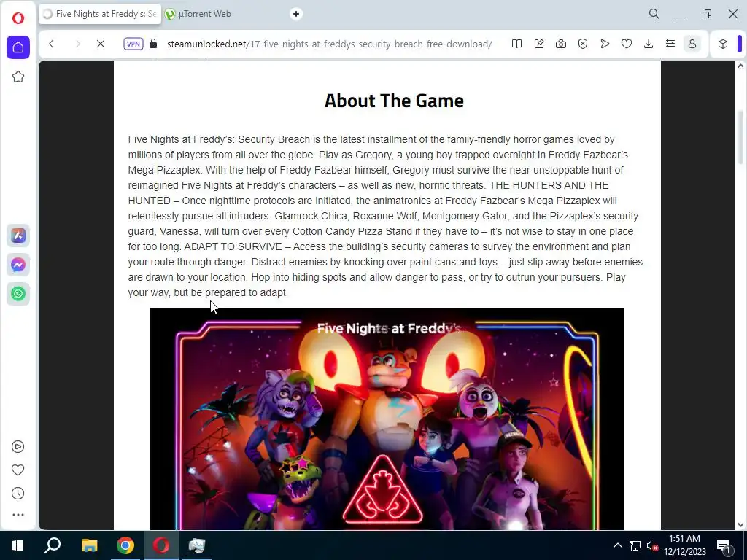Open the extensions cube icon
Screen dimensions: 747x560
click(x=723, y=44)
